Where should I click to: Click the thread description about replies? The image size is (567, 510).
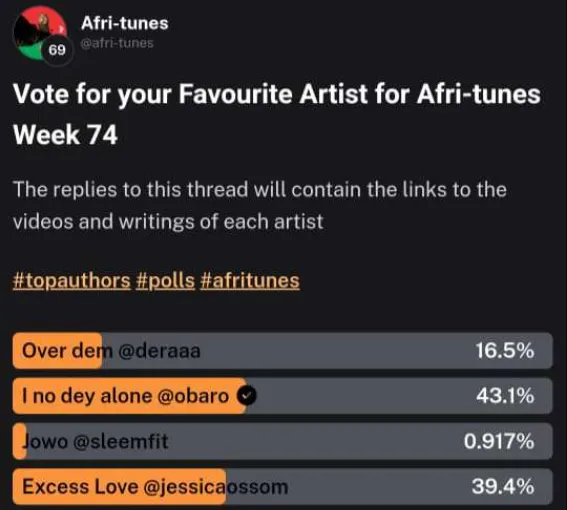[x=260, y=205]
